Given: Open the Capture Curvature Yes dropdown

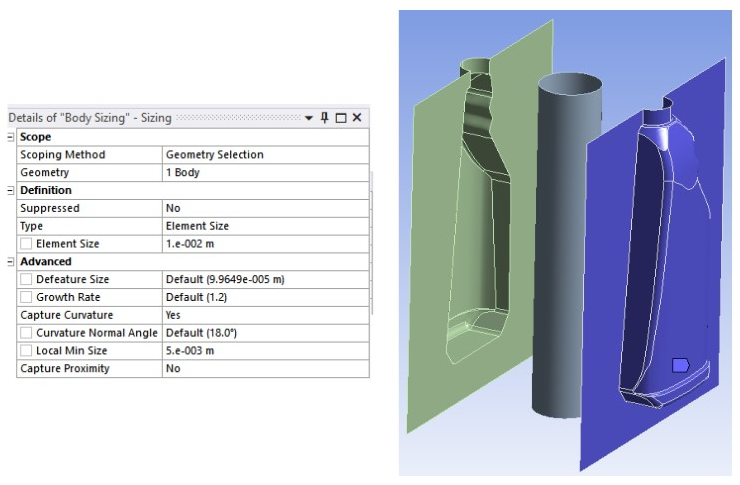Looking at the screenshot, I should 264,315.
